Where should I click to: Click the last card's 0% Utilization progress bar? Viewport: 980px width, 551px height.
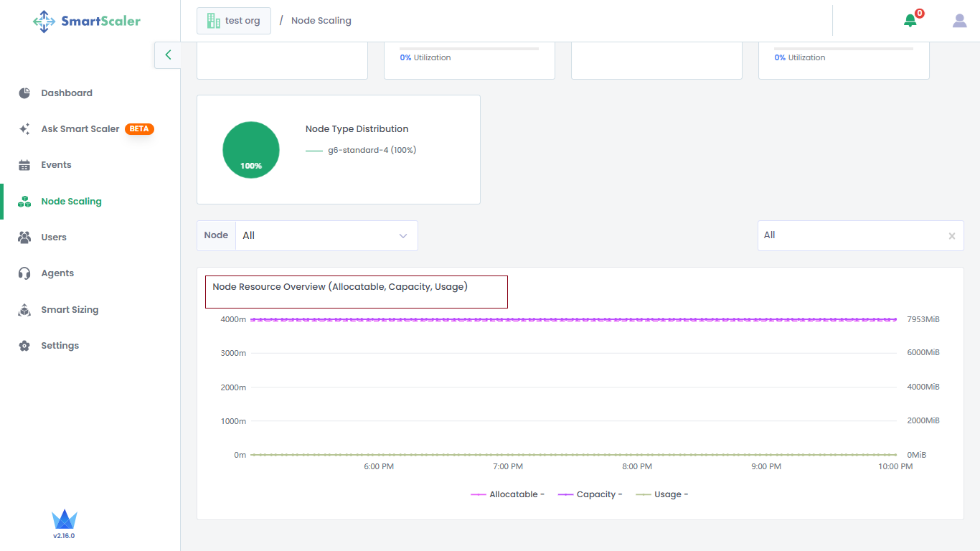click(x=844, y=49)
